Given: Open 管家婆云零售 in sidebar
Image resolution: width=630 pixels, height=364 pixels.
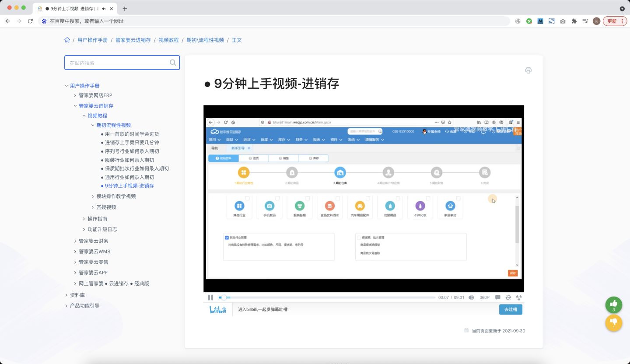Looking at the screenshot, I should 94,262.
